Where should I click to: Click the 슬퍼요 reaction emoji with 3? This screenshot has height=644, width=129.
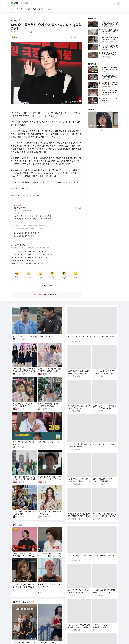coord(76,273)
